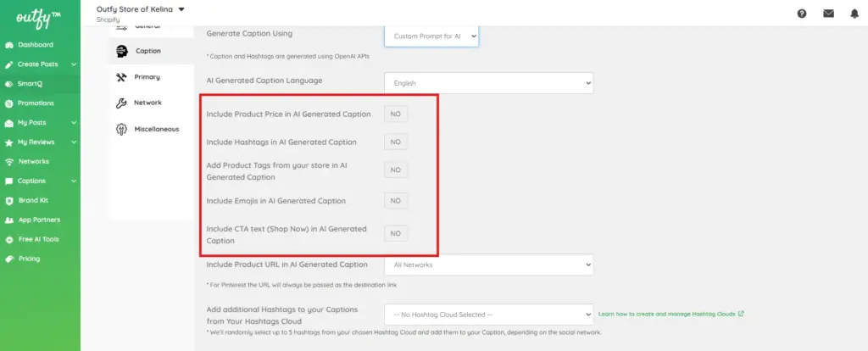The image size is (868, 351).
Task: Open the Dashboard icon in sidebar
Action: pyautogui.click(x=8, y=45)
